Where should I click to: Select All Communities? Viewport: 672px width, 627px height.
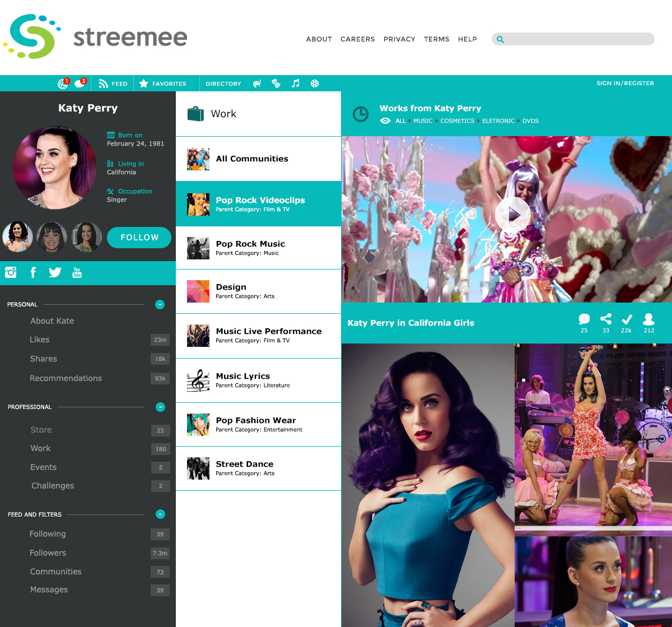[x=258, y=159]
